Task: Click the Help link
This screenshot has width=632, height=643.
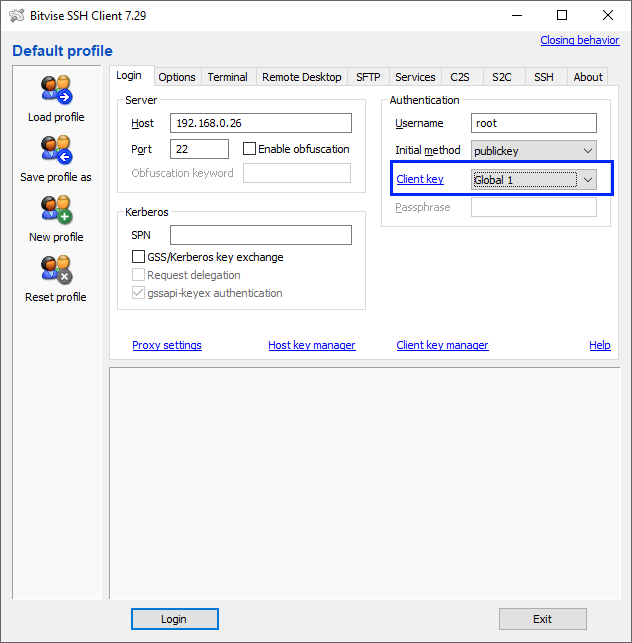Action: point(600,345)
